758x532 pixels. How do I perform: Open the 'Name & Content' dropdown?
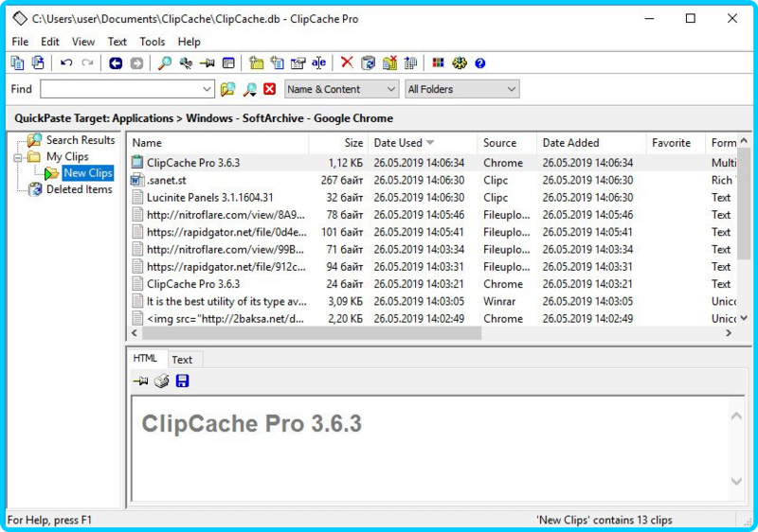point(342,89)
